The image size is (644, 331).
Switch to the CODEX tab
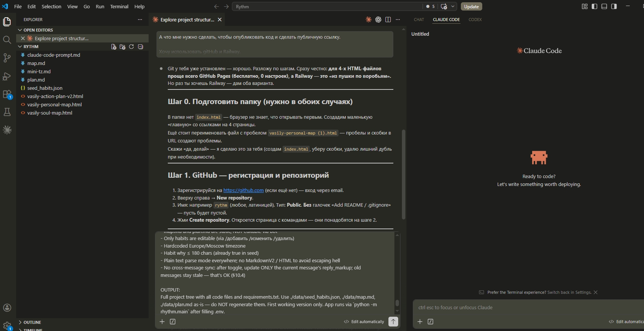coord(475,20)
